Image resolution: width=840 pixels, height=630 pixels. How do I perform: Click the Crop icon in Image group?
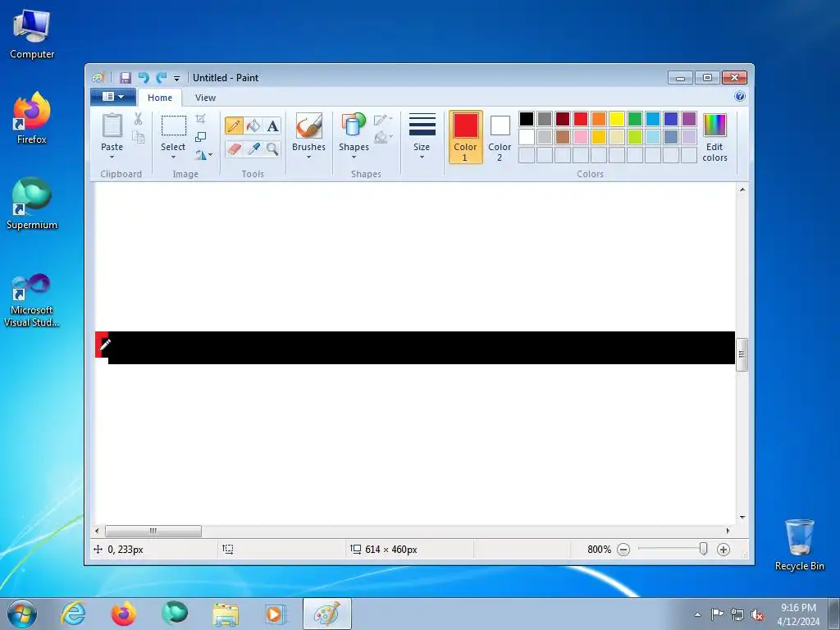(x=200, y=119)
